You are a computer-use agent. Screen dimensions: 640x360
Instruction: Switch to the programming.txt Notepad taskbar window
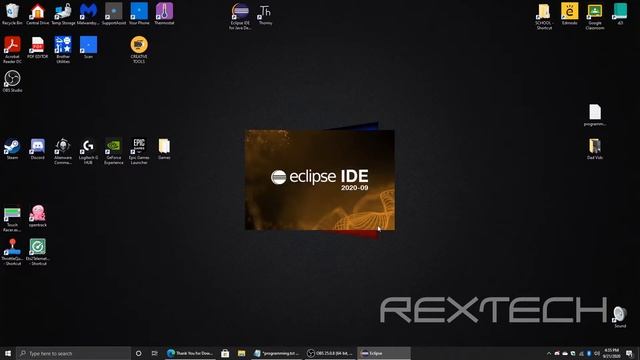point(277,353)
